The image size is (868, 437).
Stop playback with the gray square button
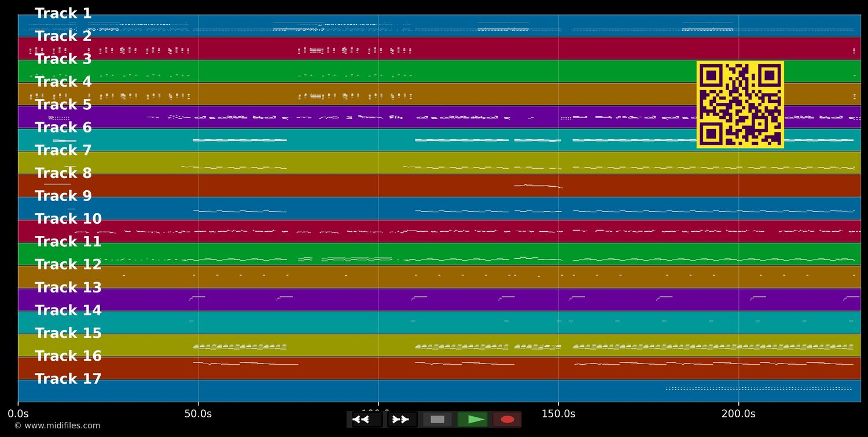[x=437, y=420]
